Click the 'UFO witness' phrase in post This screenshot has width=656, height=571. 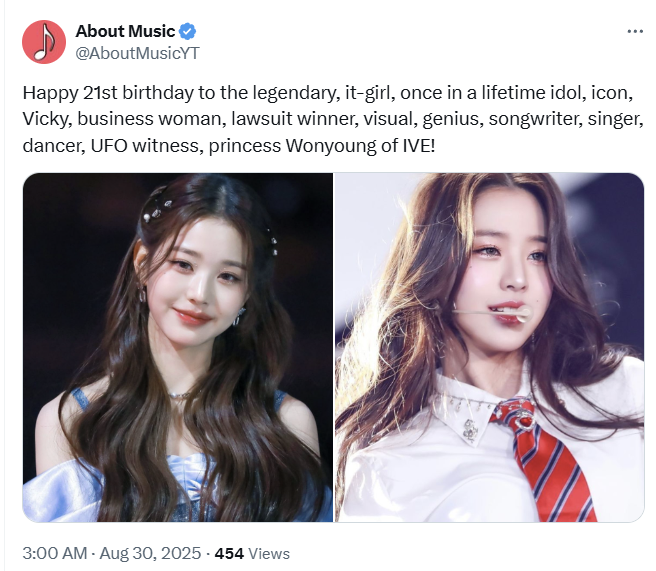[144, 146]
